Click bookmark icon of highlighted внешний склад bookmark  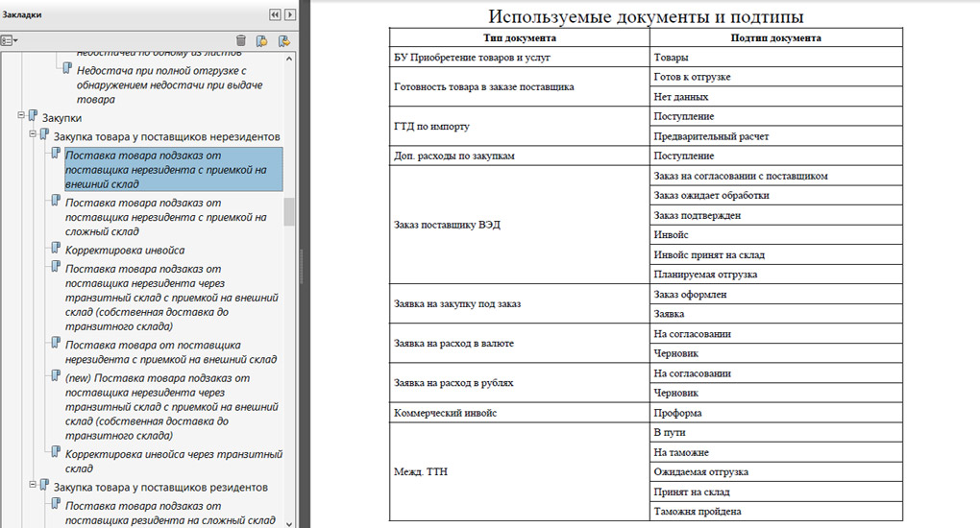click(56, 154)
